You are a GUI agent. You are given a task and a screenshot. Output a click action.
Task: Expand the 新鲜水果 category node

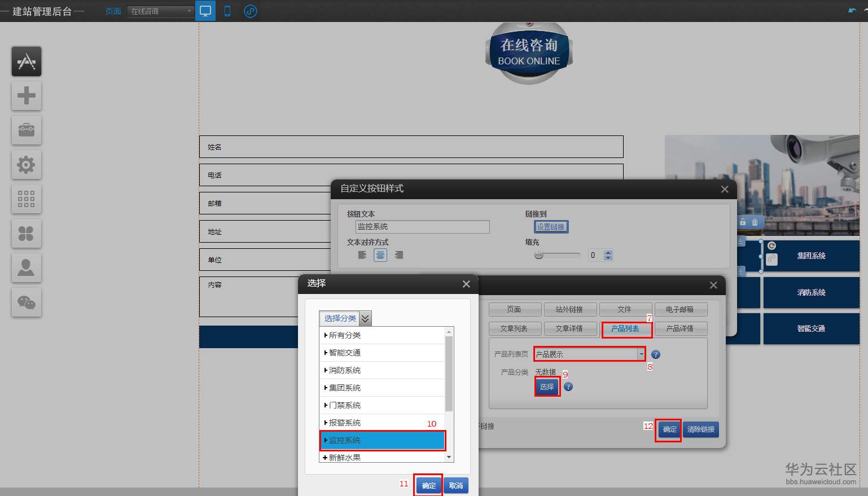tap(325, 458)
